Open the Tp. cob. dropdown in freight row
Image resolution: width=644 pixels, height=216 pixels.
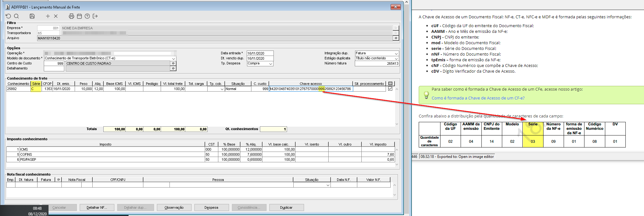[x=222, y=89]
